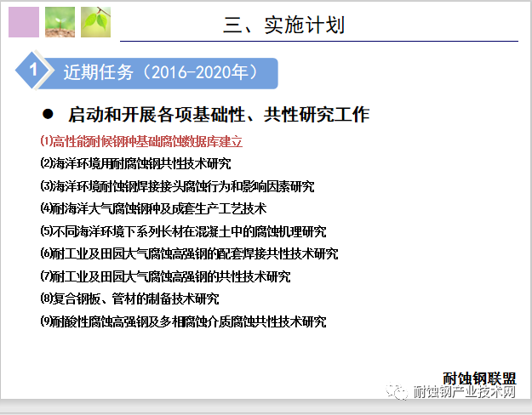This screenshot has width=532, height=415.
Task: Click the 耐蚀钢联盟 footer text
Action: 479,378
